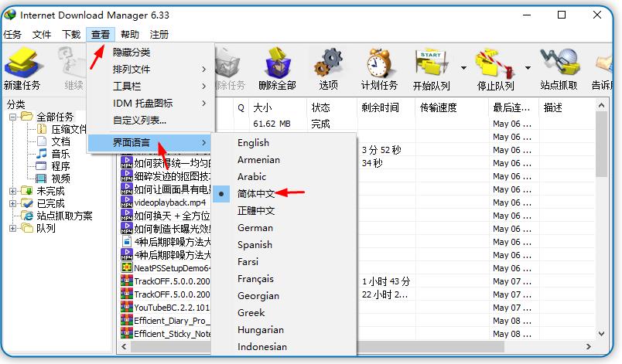Image resolution: width=622 pixels, height=364 pixels.
Task: Click the 停止队列 toolbar icon
Action: [x=494, y=63]
